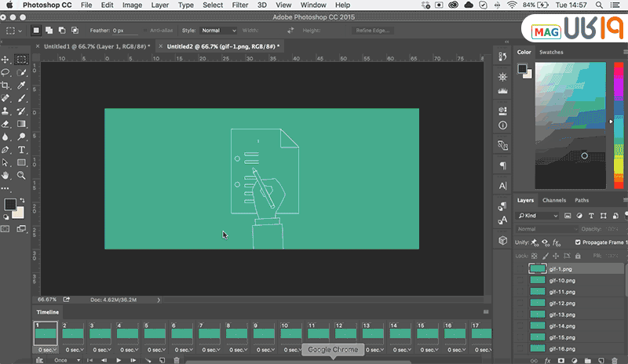The height and width of the screenshot is (364, 628).
Task: Select the Lasso tool
Action: click(6, 73)
